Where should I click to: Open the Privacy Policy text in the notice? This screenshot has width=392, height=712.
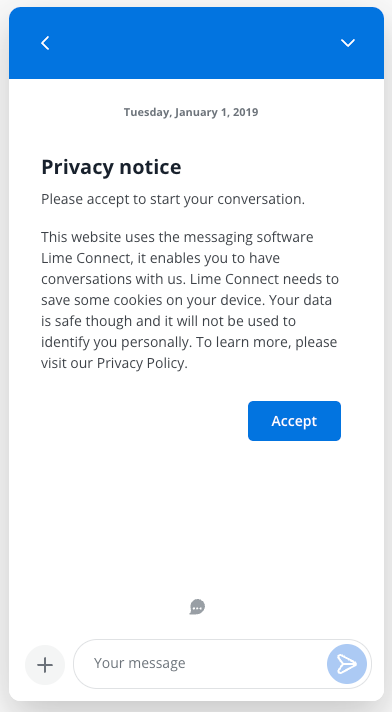click(141, 363)
